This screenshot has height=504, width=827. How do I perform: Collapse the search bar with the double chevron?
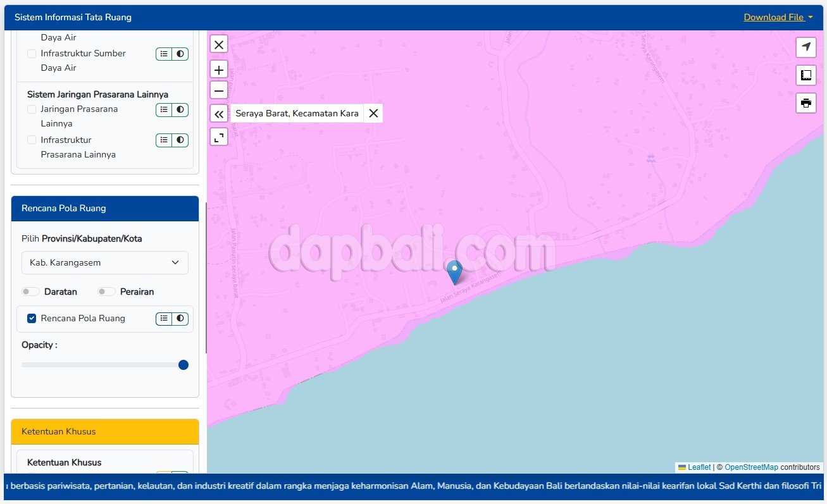pyautogui.click(x=219, y=114)
